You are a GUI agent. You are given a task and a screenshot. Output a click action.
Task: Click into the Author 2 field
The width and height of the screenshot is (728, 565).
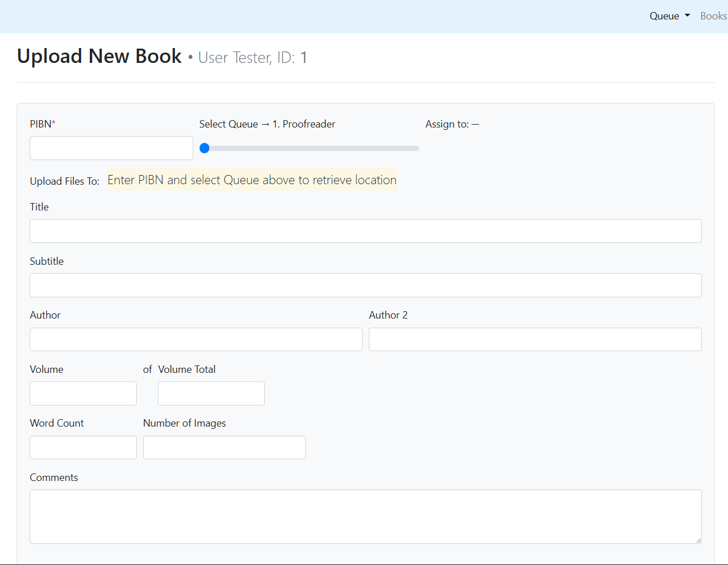click(535, 339)
